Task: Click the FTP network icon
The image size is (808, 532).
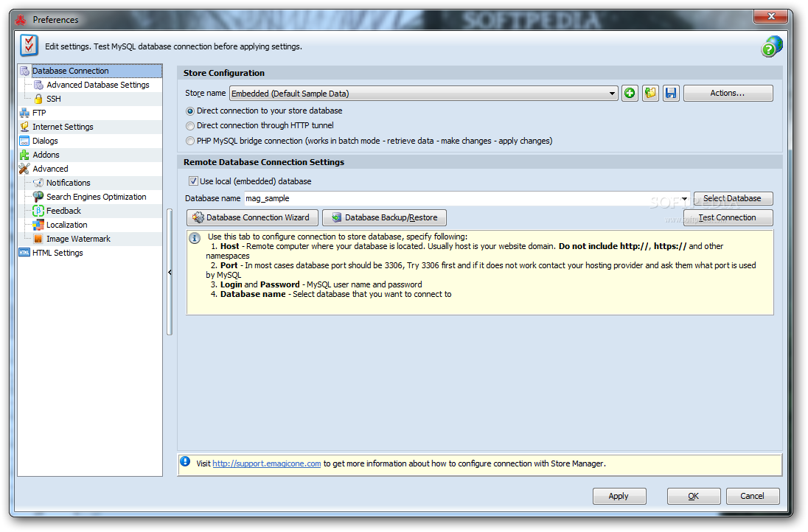Action: pos(24,113)
